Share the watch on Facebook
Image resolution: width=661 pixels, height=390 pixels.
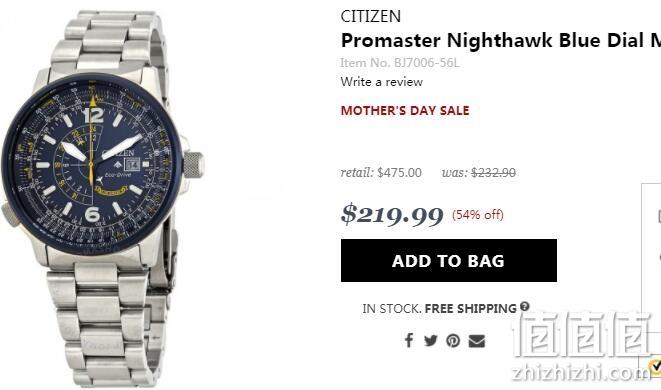(409, 340)
